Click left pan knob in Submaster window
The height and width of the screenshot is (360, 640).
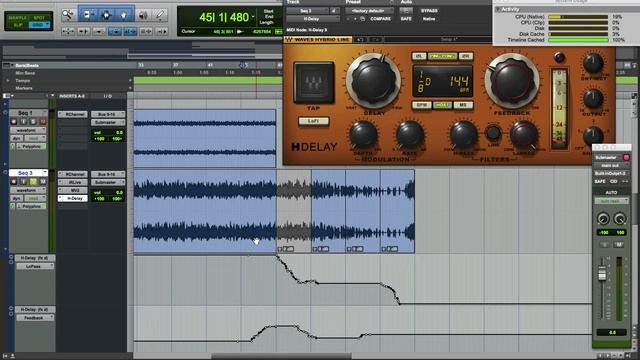603,219
